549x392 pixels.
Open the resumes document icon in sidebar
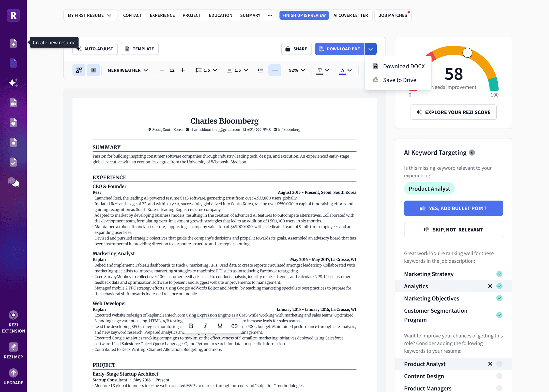[13, 63]
